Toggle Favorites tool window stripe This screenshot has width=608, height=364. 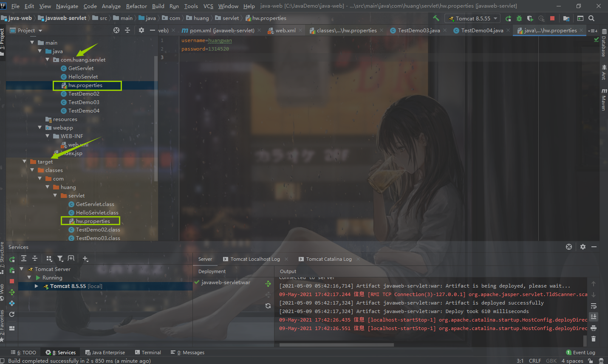point(3,325)
